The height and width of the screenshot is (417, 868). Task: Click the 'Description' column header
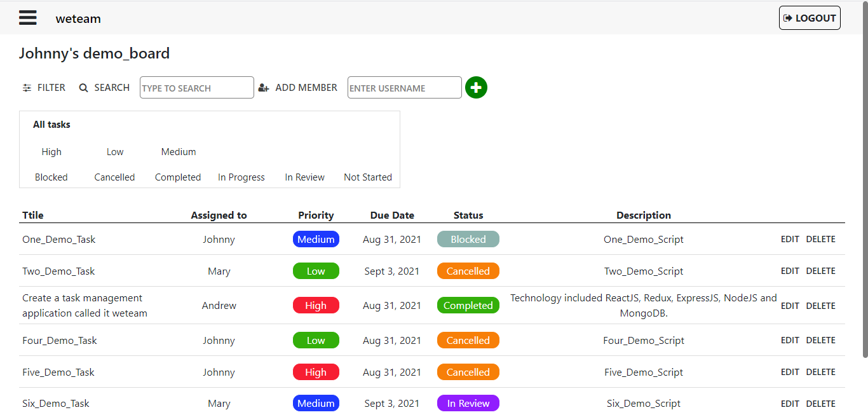tap(644, 215)
